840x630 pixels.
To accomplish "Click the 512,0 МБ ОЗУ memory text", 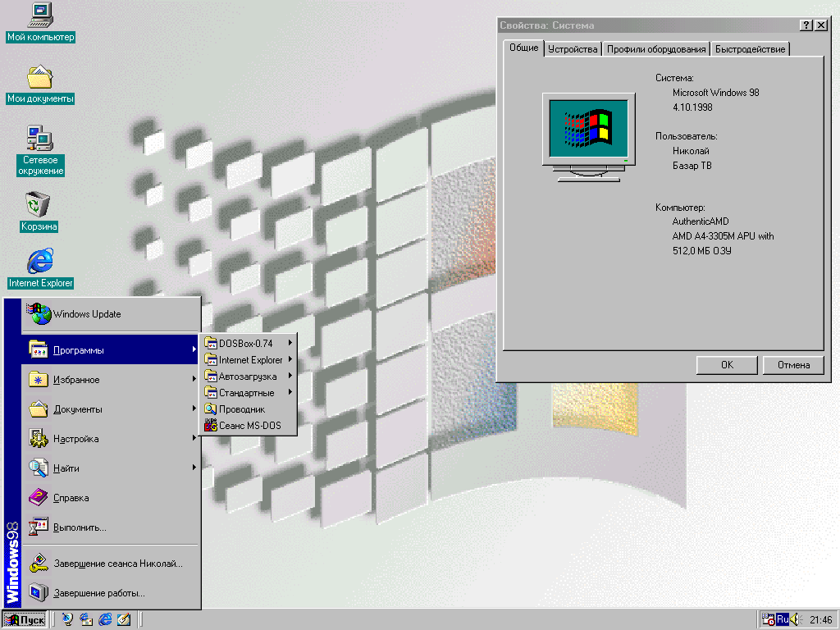I will [702, 251].
